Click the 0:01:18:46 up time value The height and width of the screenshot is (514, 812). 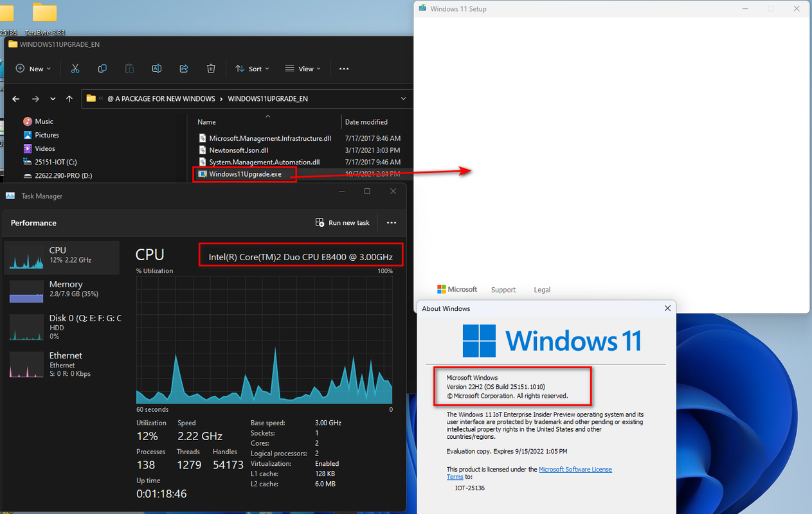161,494
